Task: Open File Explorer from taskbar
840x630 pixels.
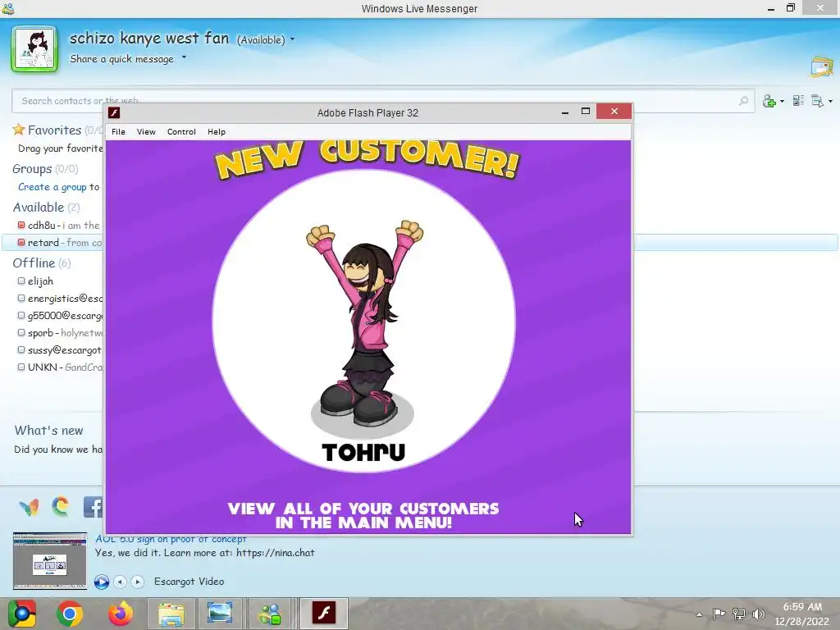Action: point(171,614)
